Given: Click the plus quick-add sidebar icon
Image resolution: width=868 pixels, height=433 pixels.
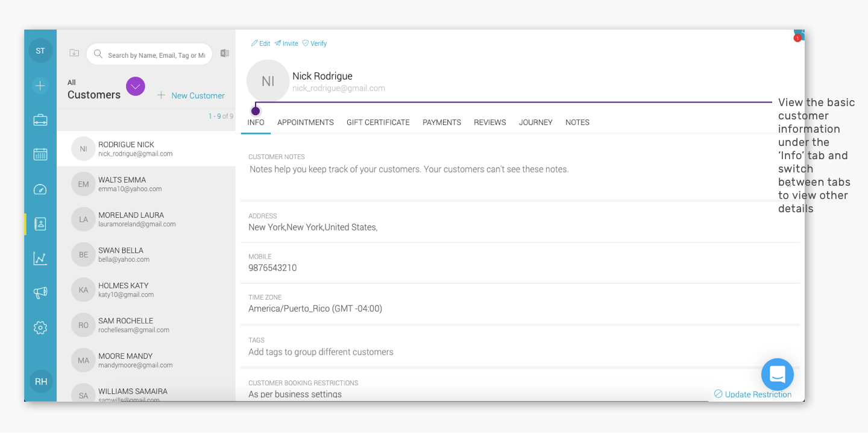Looking at the screenshot, I should click(40, 86).
